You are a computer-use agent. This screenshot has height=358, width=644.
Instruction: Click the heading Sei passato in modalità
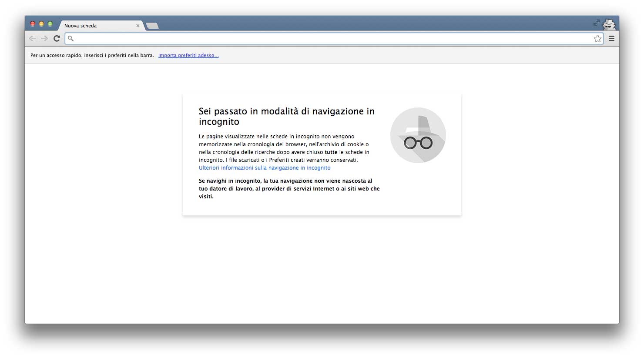click(287, 117)
